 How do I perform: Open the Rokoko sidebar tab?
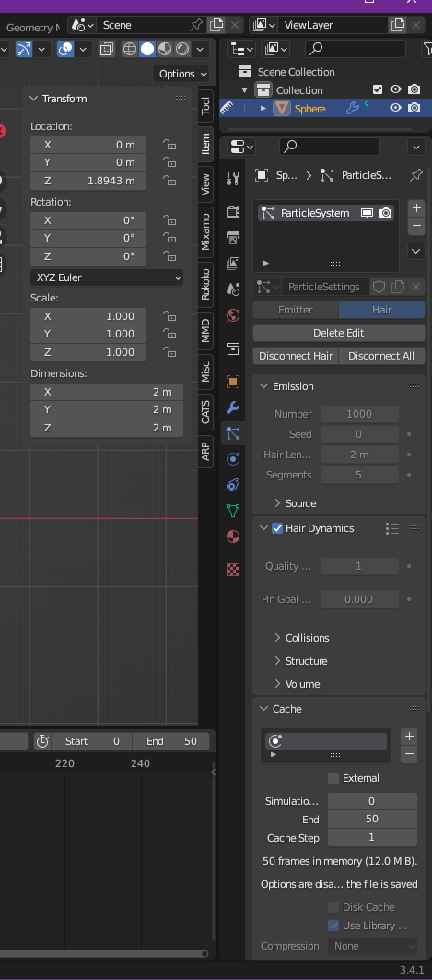pos(205,284)
